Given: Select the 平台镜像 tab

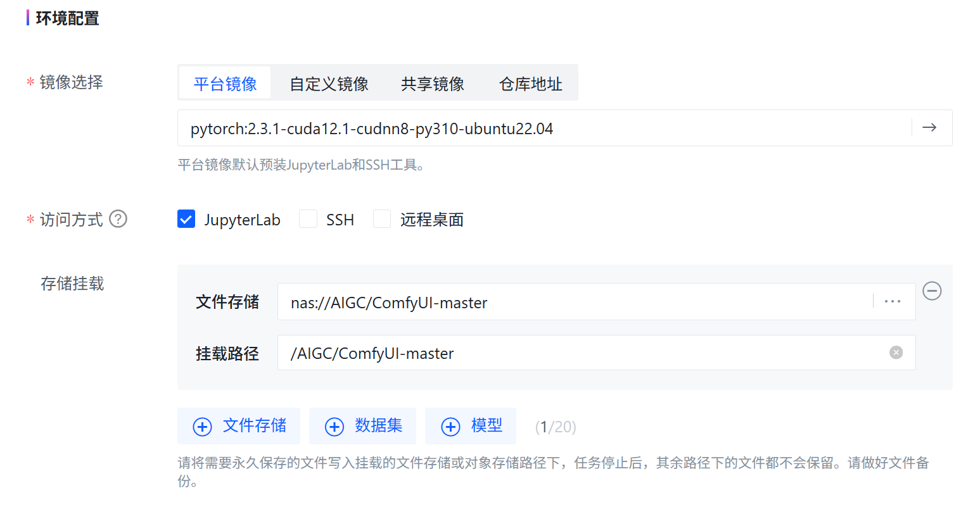Looking at the screenshot, I should [225, 83].
